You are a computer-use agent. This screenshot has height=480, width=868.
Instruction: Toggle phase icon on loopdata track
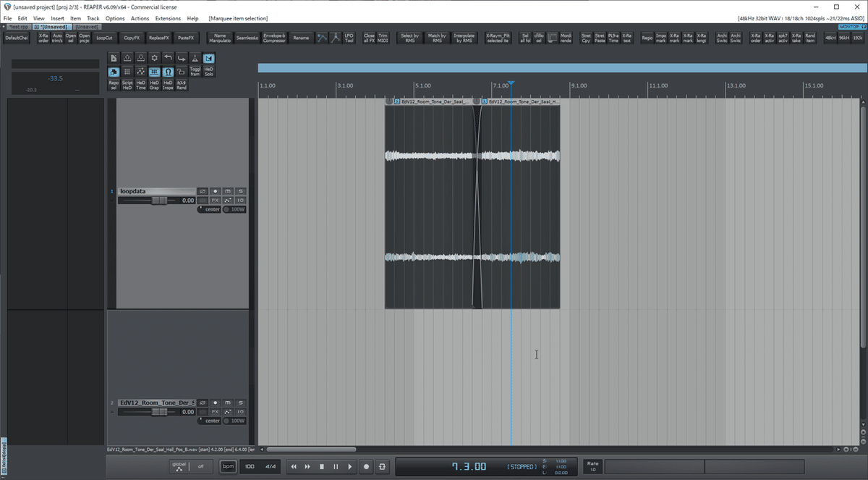coord(203,191)
